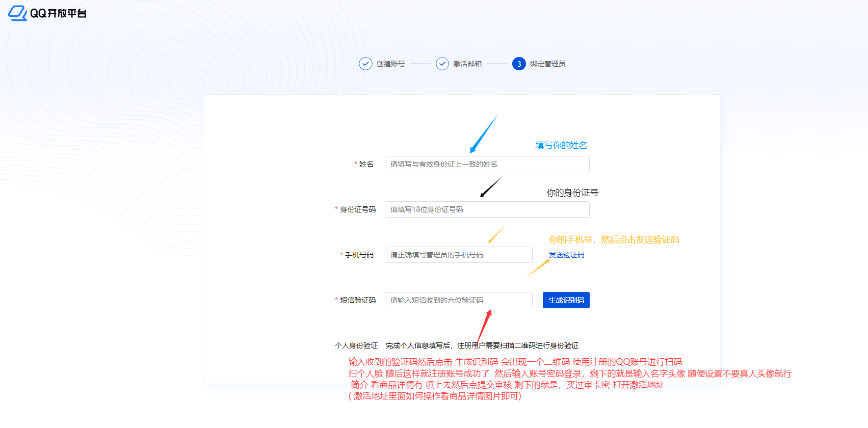Focus the 姓名 name input field
868x428 pixels.
pyautogui.click(x=487, y=164)
